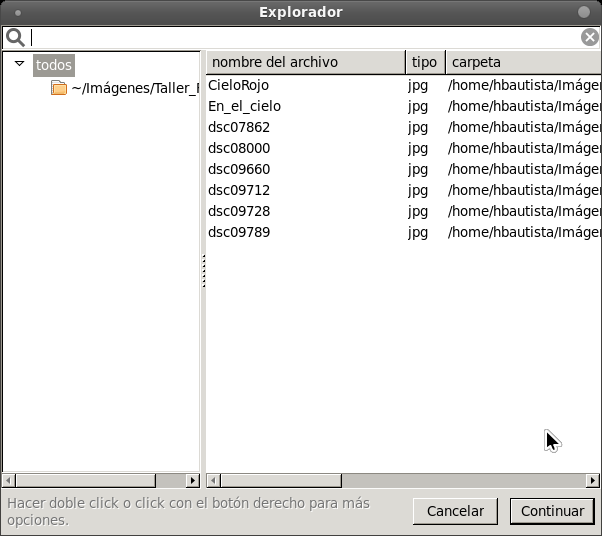Focus the search text input field

[305, 38]
